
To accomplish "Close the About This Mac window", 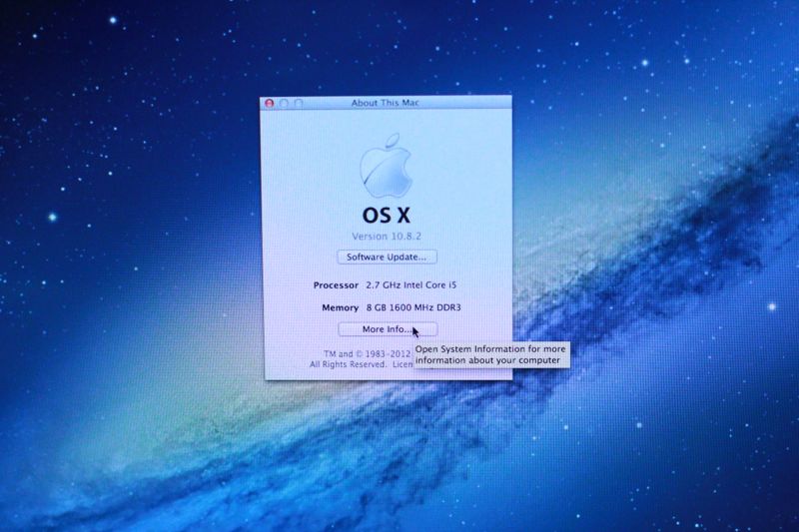I will coord(269,104).
